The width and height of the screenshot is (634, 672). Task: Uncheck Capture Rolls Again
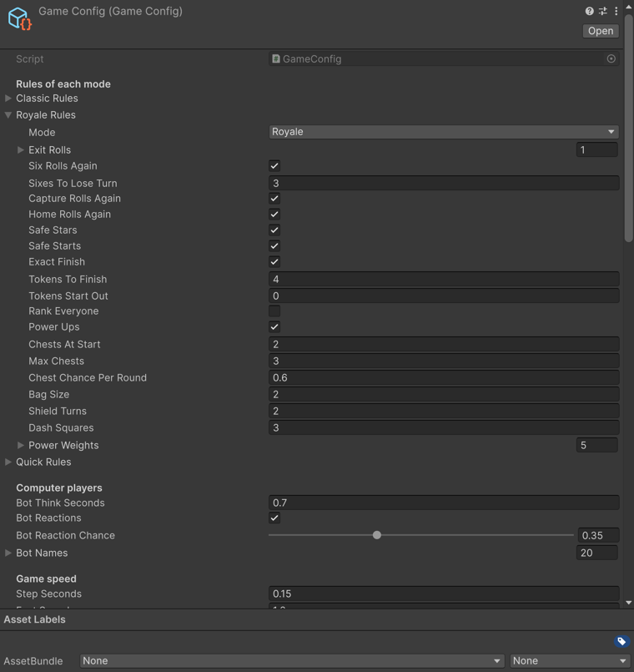274,199
